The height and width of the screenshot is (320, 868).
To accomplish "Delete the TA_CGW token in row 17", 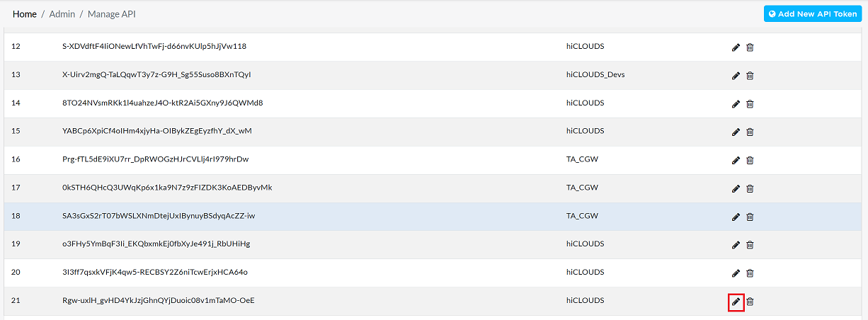I will tap(750, 188).
